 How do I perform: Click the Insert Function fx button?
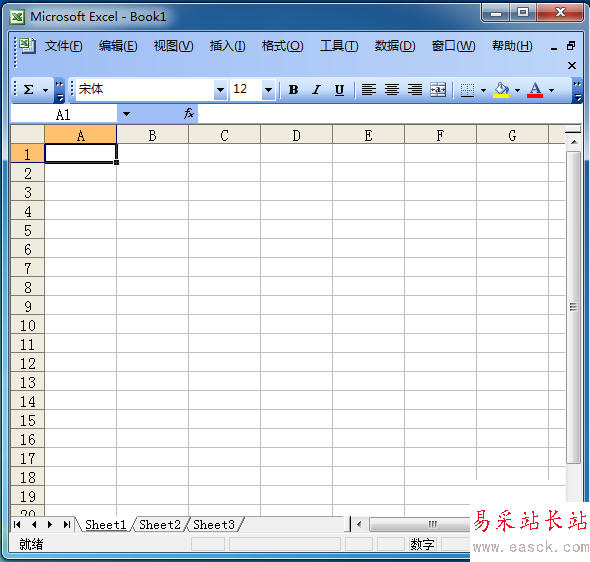[x=189, y=114]
